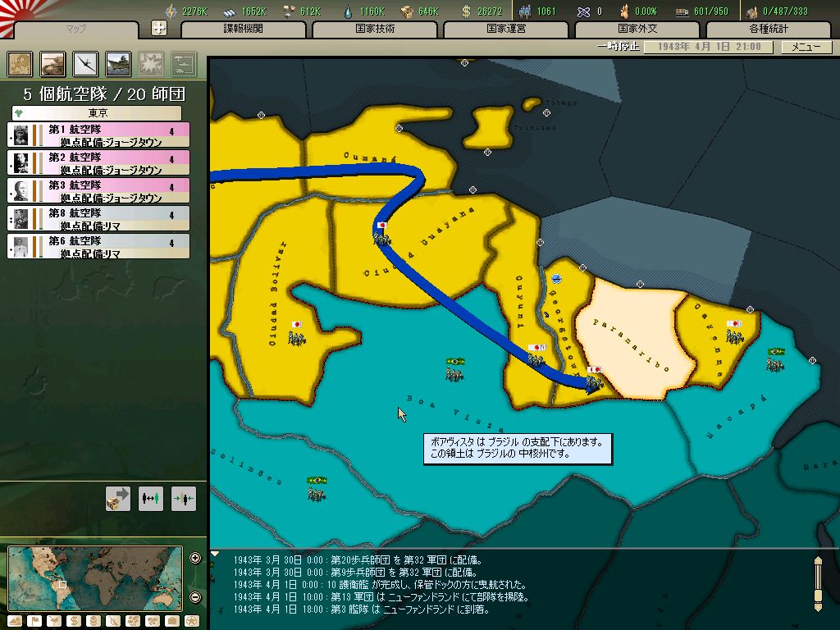Click the merge units icon with inward arrows
The height and width of the screenshot is (630, 840).
[x=184, y=499]
